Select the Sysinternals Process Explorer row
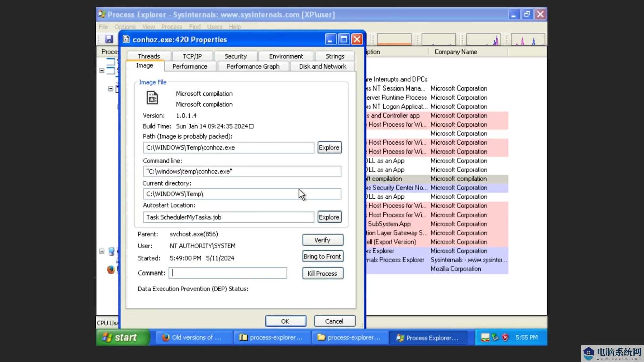Screen dimensions: 644x362 [437, 260]
